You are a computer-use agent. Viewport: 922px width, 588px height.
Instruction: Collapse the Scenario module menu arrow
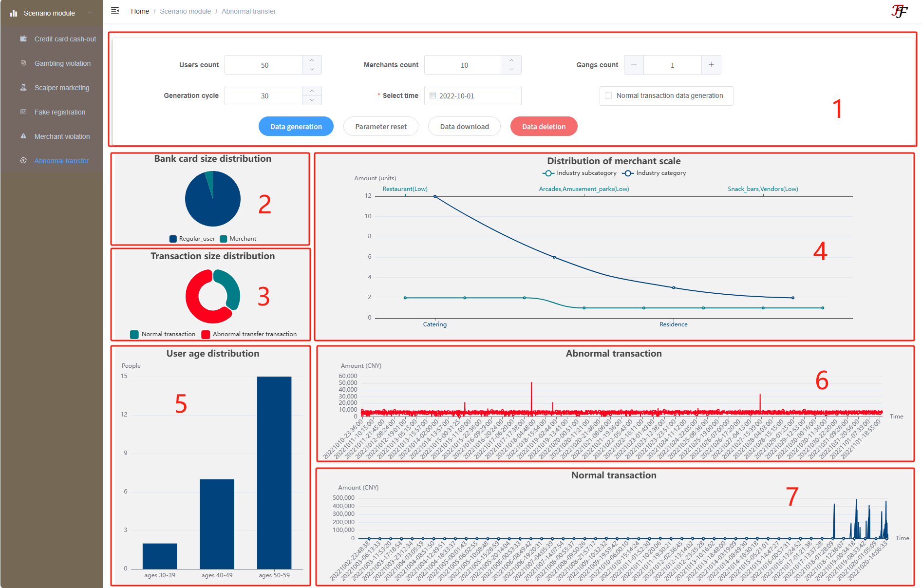(x=90, y=13)
